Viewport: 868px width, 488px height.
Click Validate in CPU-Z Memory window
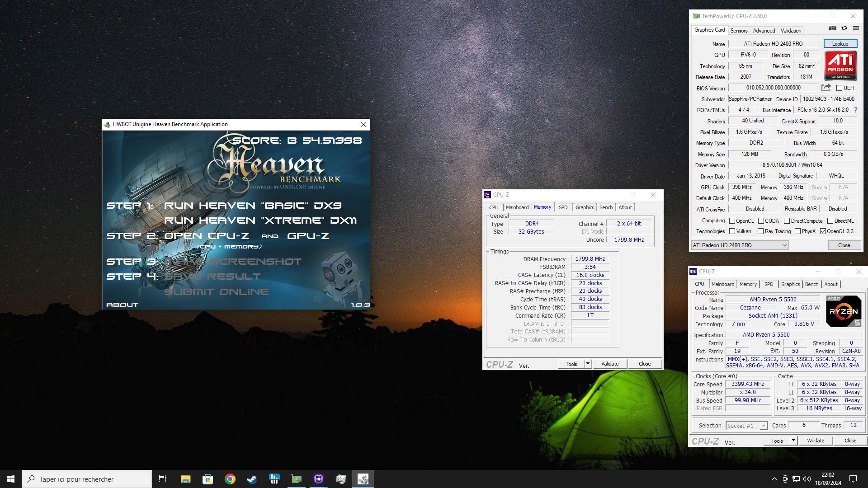coord(609,364)
